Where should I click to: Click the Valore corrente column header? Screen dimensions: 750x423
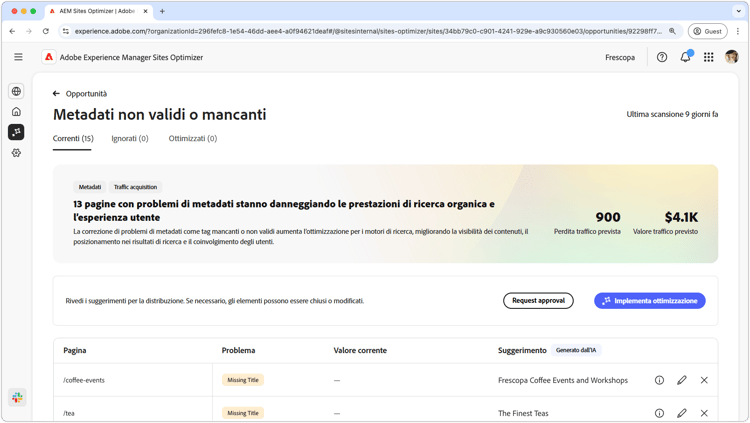pos(360,350)
